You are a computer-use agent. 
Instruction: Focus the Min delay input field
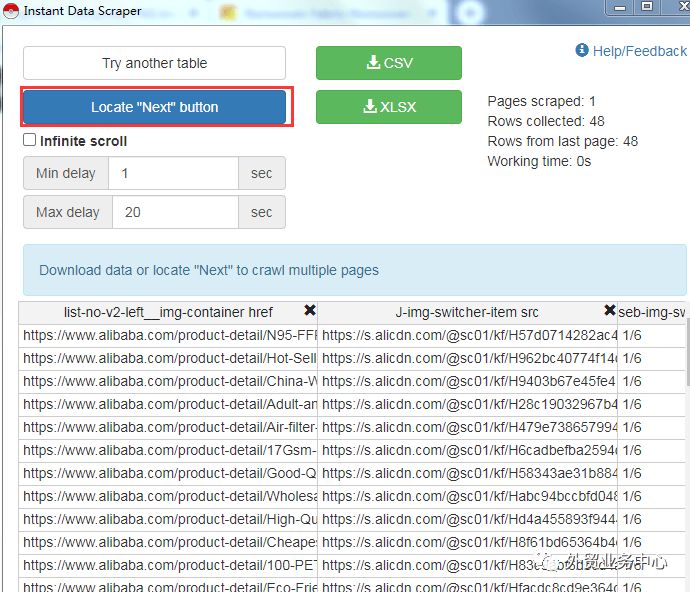click(173, 173)
